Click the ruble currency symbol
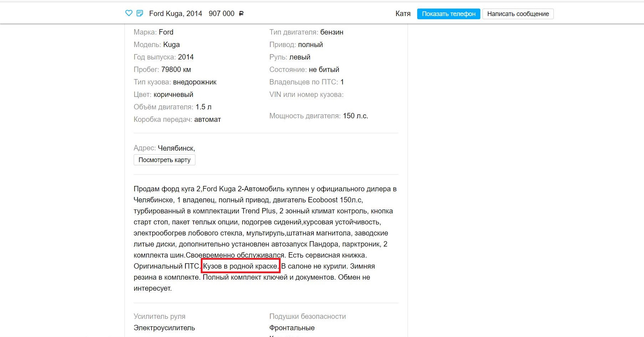The height and width of the screenshot is (337, 644). [241, 14]
